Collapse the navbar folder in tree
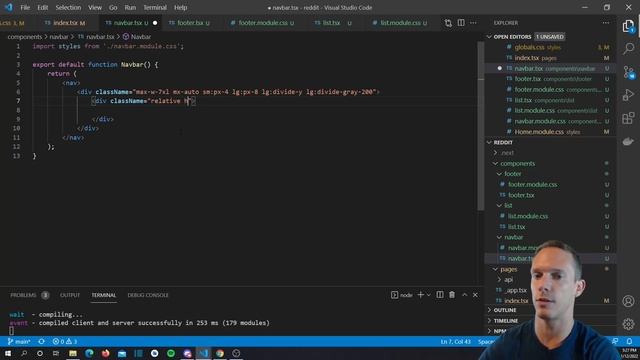Viewport: 640px width, 360px height. point(513,237)
